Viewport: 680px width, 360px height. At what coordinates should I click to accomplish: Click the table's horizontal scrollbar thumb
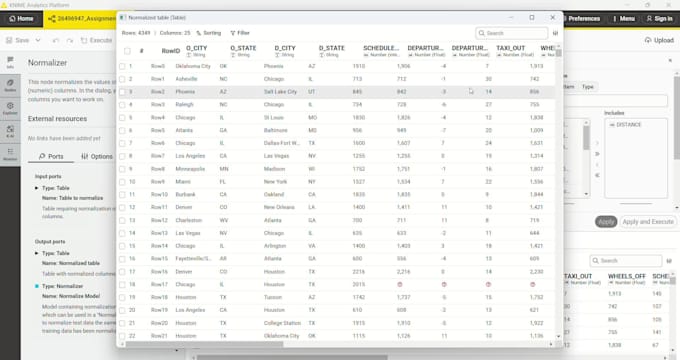[204, 344]
